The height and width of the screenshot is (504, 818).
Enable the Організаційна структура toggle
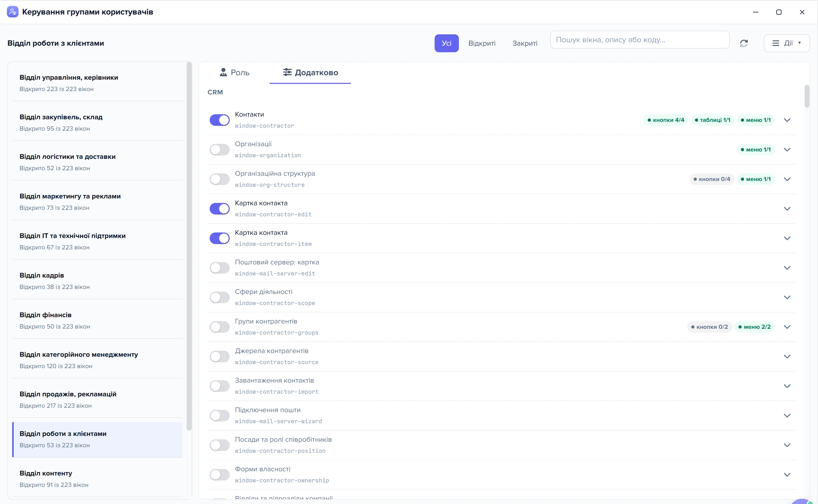[219, 179]
